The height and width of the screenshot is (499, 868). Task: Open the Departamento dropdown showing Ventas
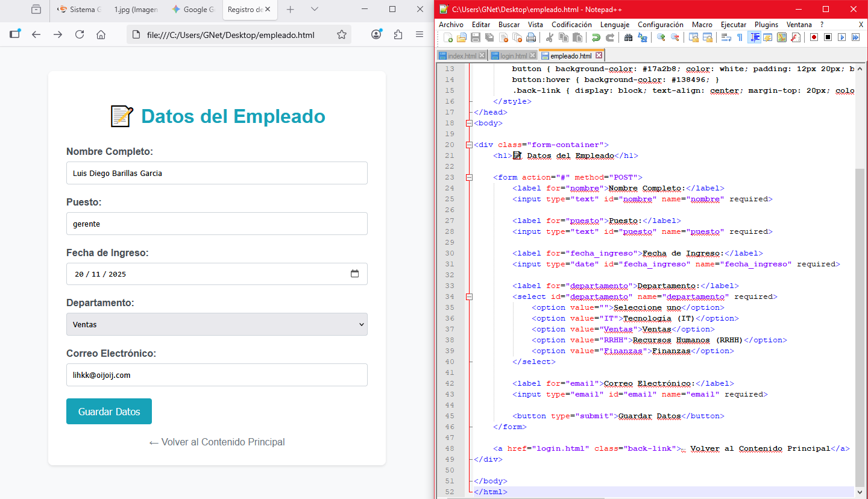tap(216, 324)
